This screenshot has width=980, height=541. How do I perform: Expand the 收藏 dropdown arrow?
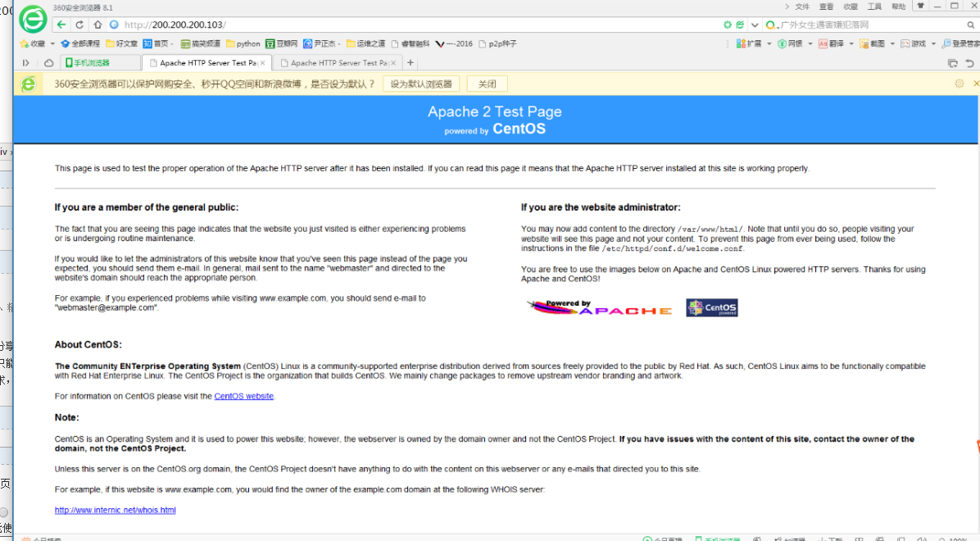(52, 43)
